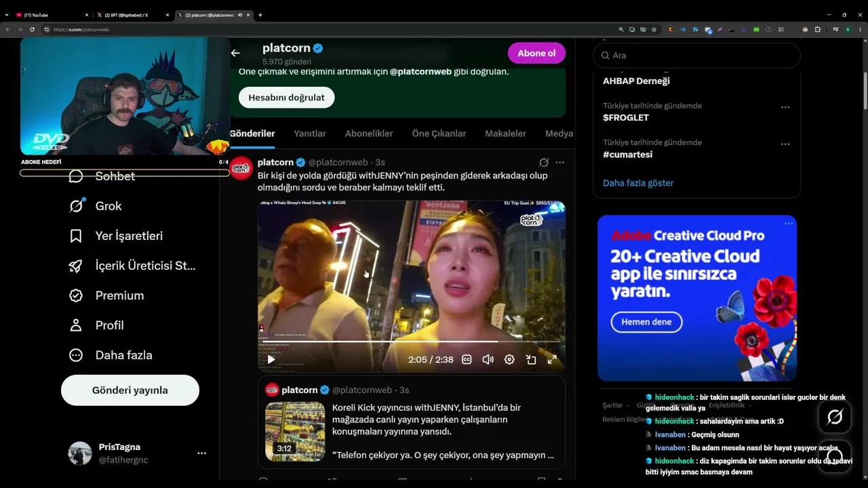Open the floating messages button at bottom right

pyautogui.click(x=835, y=456)
